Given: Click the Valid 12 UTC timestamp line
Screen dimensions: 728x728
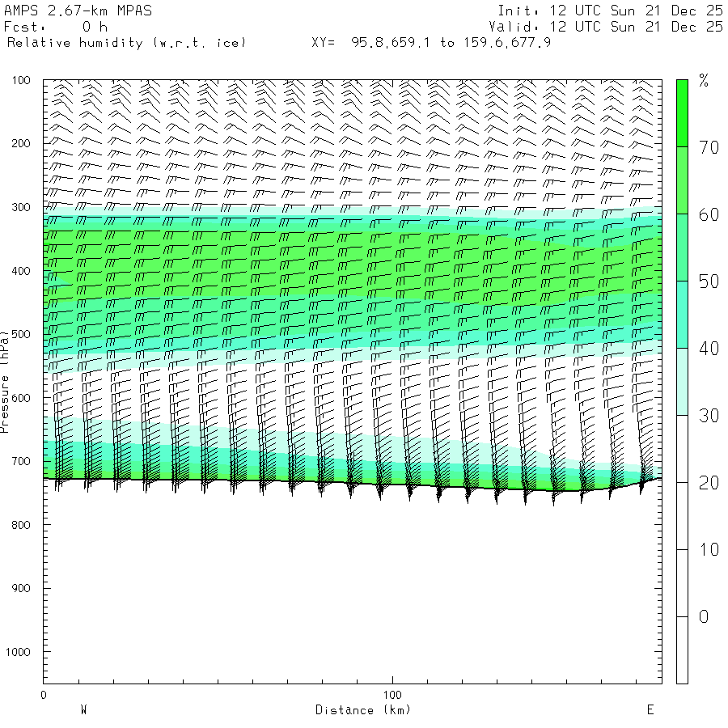Looking at the screenshot, I should click(x=610, y=27).
